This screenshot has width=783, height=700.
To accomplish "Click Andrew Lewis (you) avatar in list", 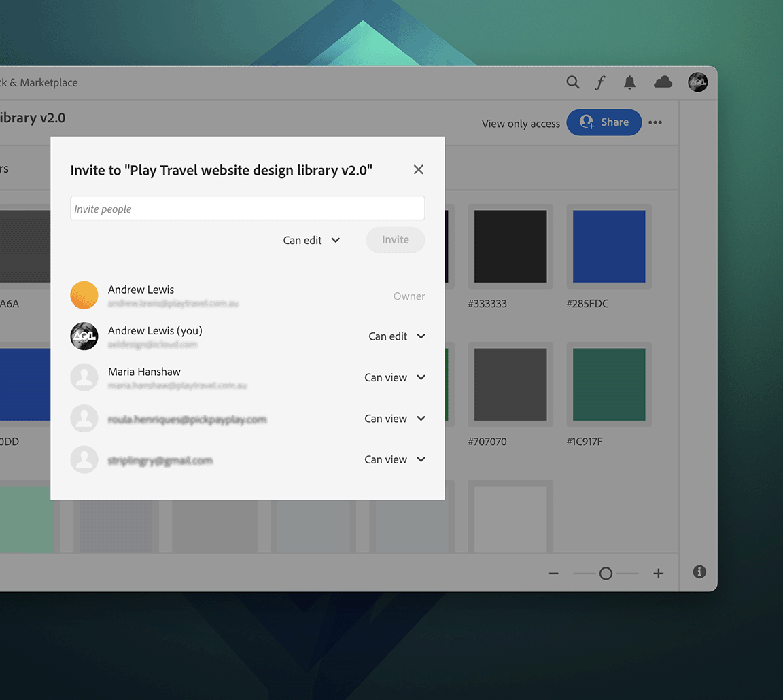I will click(84, 336).
